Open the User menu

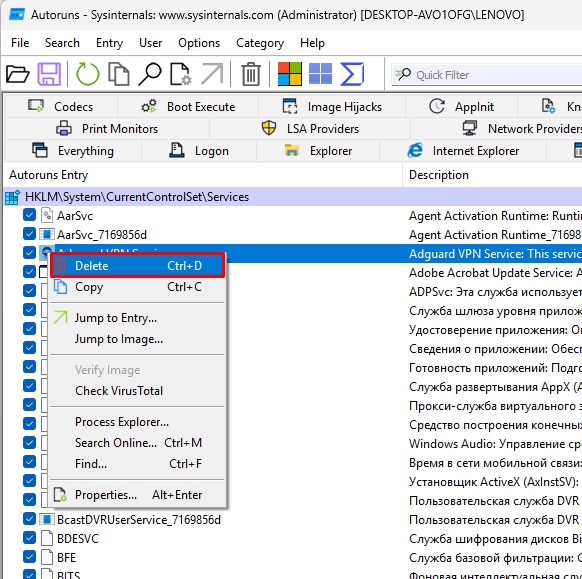point(150,43)
